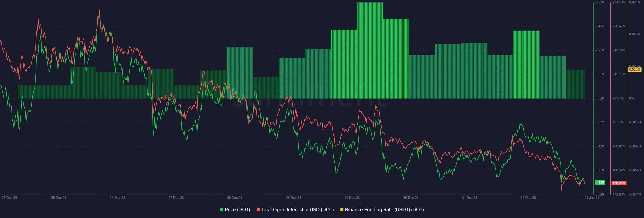
Task: Click the 218.78M open interest axis value
Action: pyautogui.click(x=619, y=50)
